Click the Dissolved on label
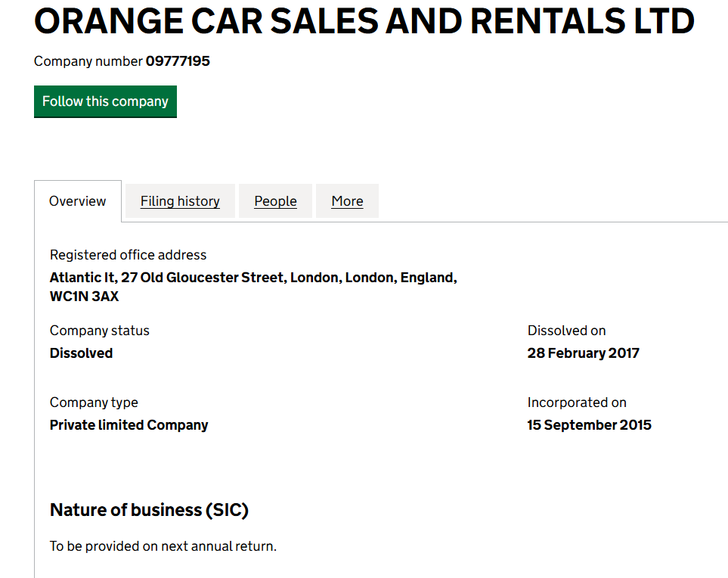728x578 pixels. 566,331
